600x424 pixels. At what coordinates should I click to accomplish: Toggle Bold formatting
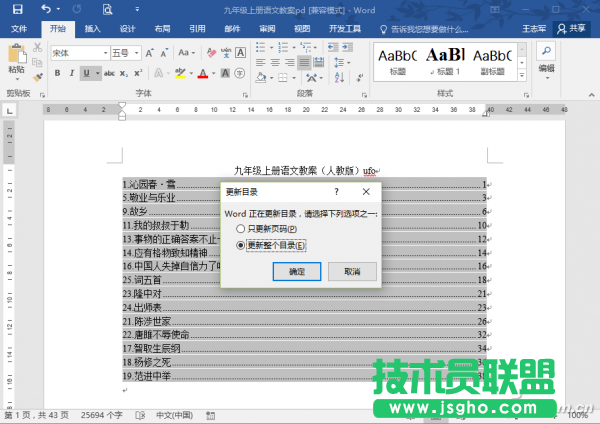pyautogui.click(x=57, y=73)
